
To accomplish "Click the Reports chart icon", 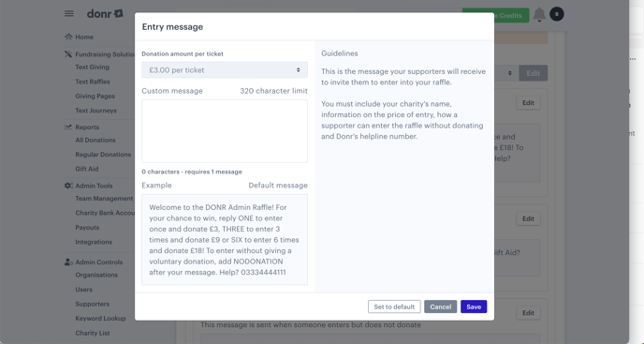I will pos(68,127).
